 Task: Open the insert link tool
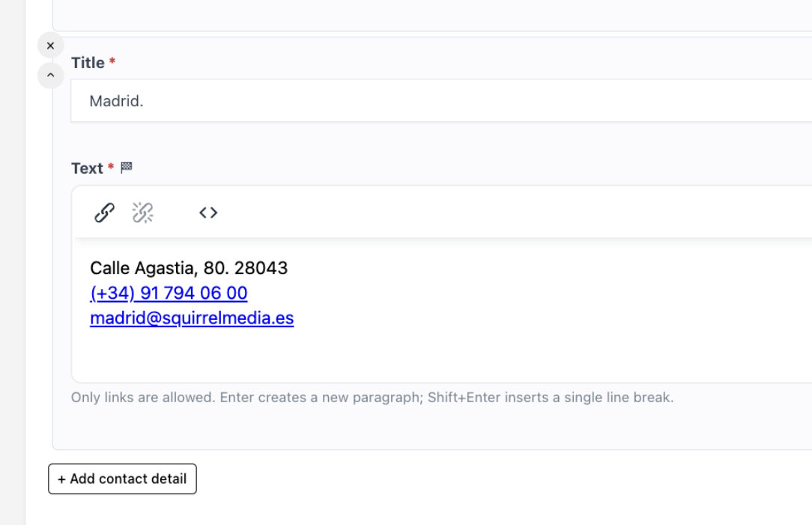[x=104, y=212]
